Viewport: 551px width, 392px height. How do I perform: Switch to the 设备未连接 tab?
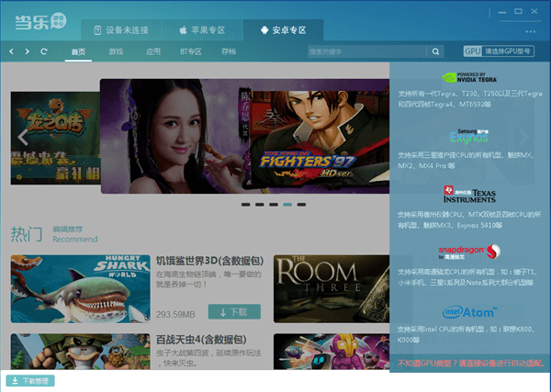121,29
